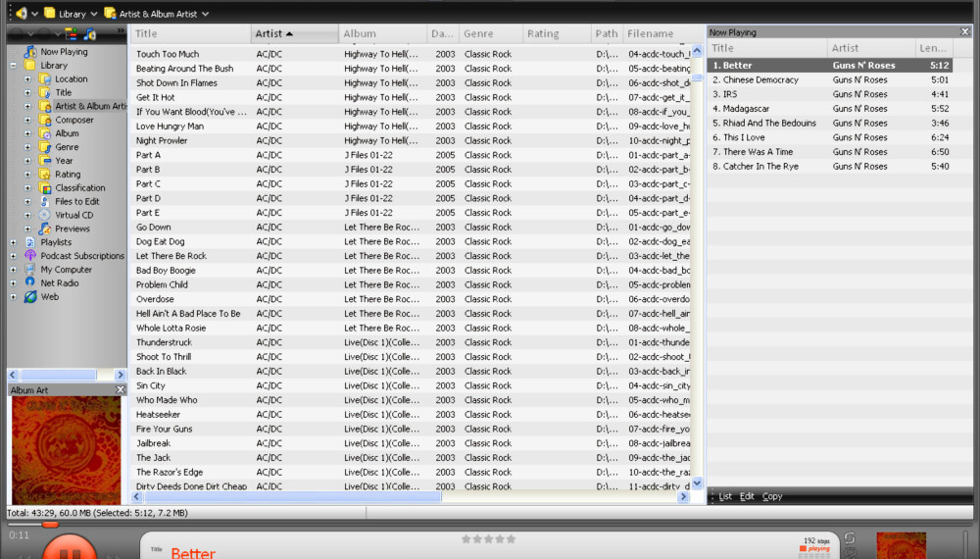This screenshot has height=559, width=980.
Task: Open the Edit menu in Now Playing panel
Action: tap(747, 496)
